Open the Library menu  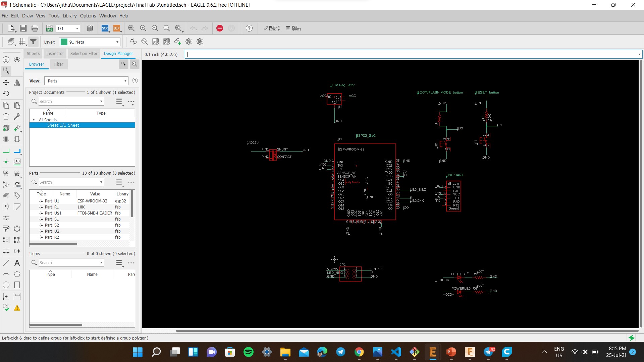pos(69,16)
